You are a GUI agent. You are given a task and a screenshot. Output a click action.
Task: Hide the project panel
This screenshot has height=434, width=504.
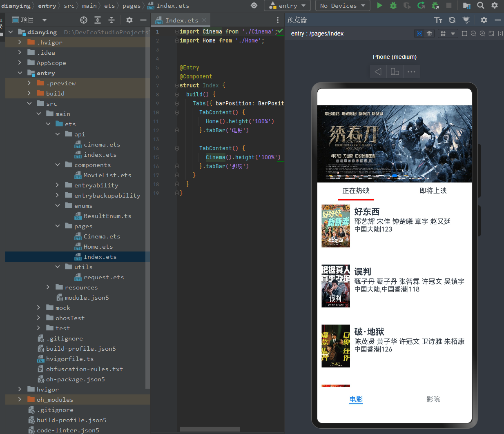(143, 20)
